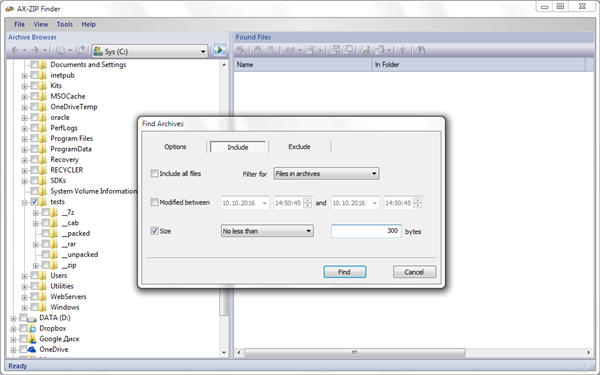The image size is (600, 375).
Task: Click the forward navigation arrow in Archive Browser
Action: click(x=35, y=51)
